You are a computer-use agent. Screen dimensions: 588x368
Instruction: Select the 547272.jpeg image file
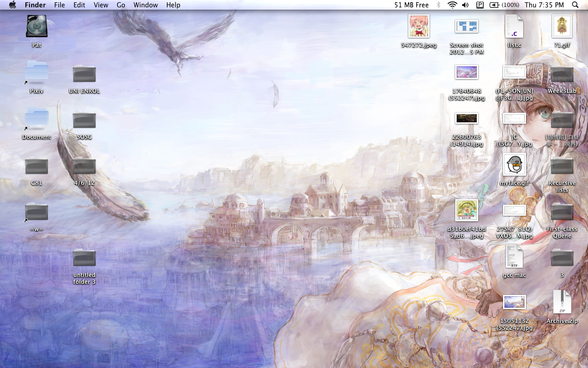pyautogui.click(x=419, y=26)
